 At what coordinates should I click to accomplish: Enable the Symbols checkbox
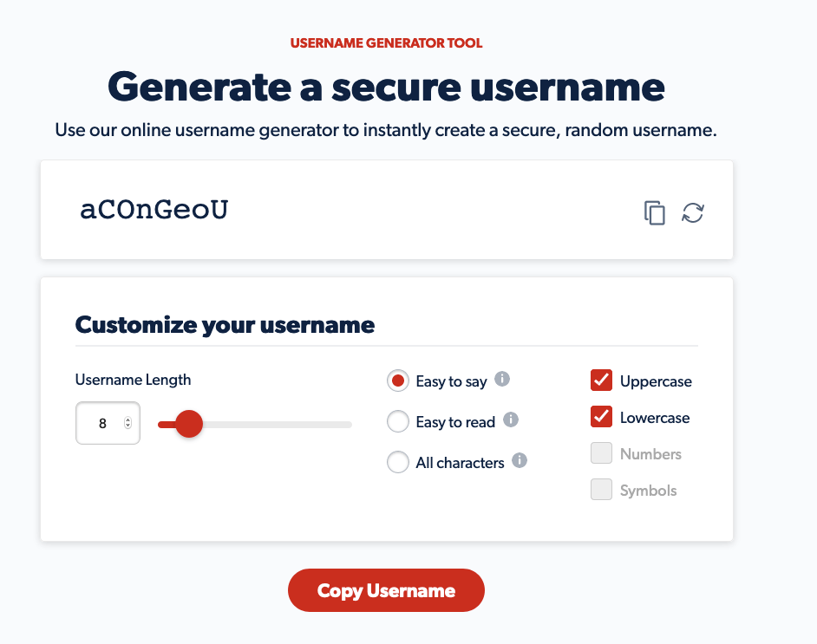(601, 490)
